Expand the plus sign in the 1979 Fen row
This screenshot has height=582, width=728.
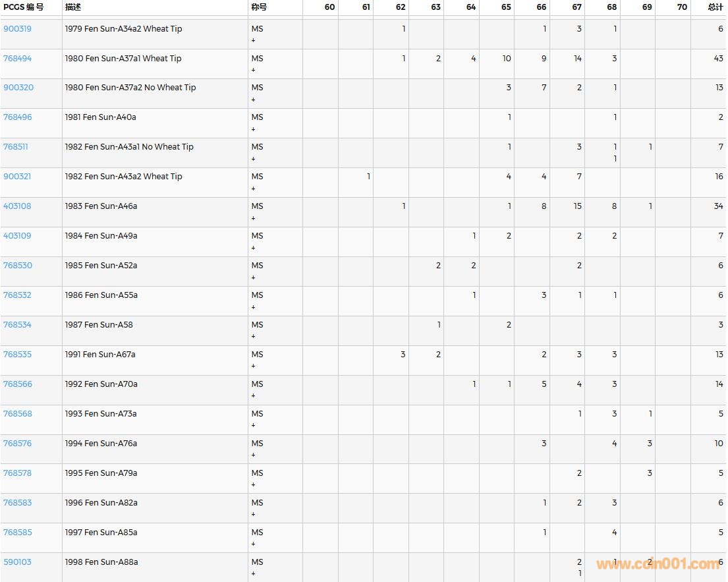(x=253, y=41)
